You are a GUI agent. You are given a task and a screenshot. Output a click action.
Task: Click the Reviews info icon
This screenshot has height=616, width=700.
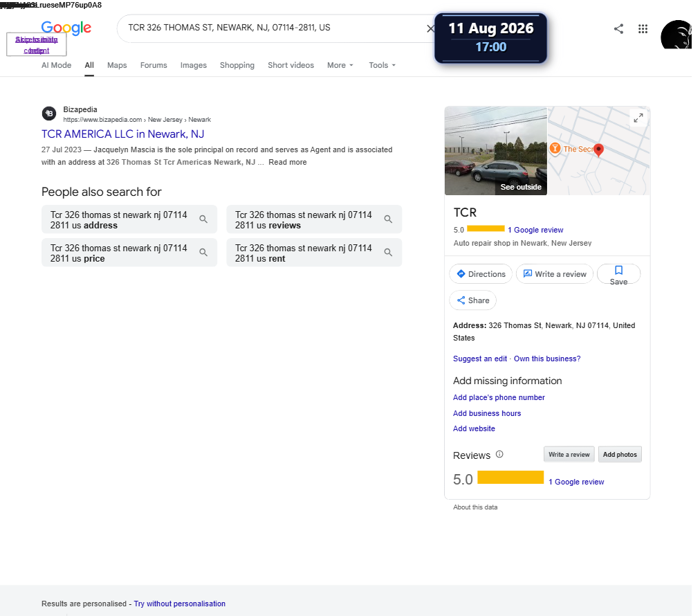(x=499, y=454)
